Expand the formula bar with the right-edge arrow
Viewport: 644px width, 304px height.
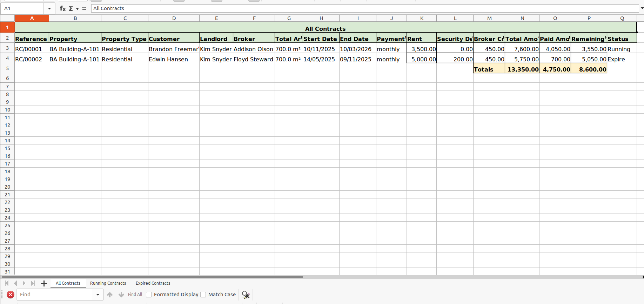tap(642, 8)
